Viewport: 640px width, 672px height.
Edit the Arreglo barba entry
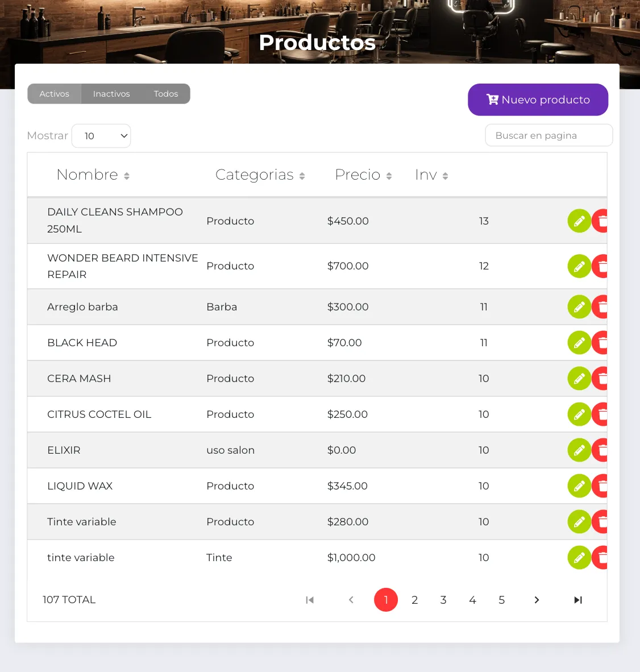579,307
